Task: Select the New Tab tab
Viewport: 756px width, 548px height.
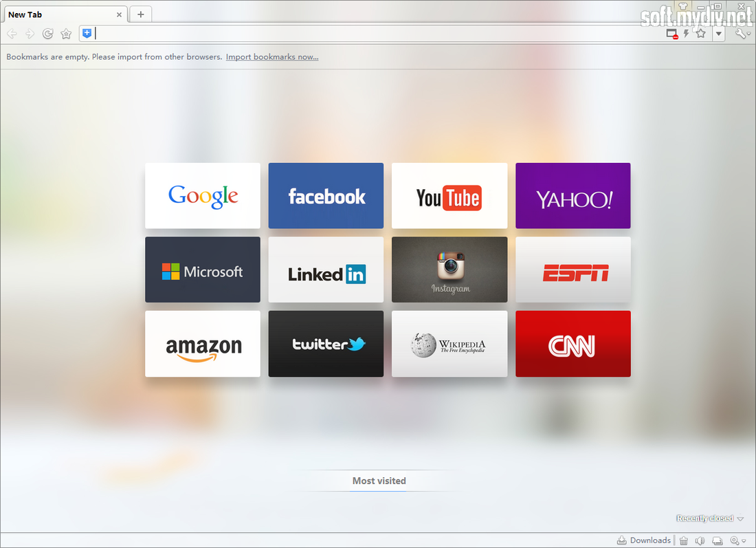Action: [x=65, y=14]
